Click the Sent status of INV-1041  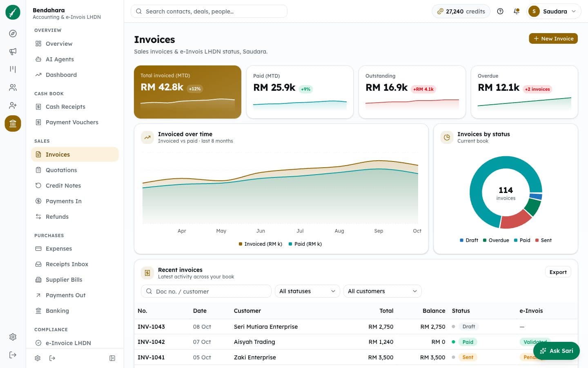tap(468, 357)
